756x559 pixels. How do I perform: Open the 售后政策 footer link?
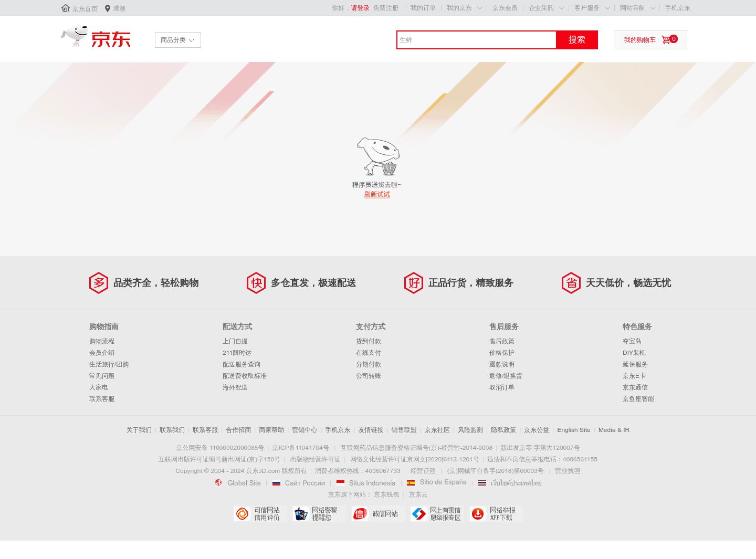coord(502,341)
